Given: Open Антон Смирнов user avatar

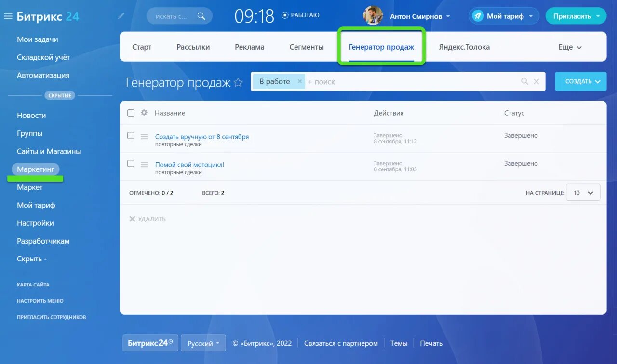Looking at the screenshot, I should [373, 16].
